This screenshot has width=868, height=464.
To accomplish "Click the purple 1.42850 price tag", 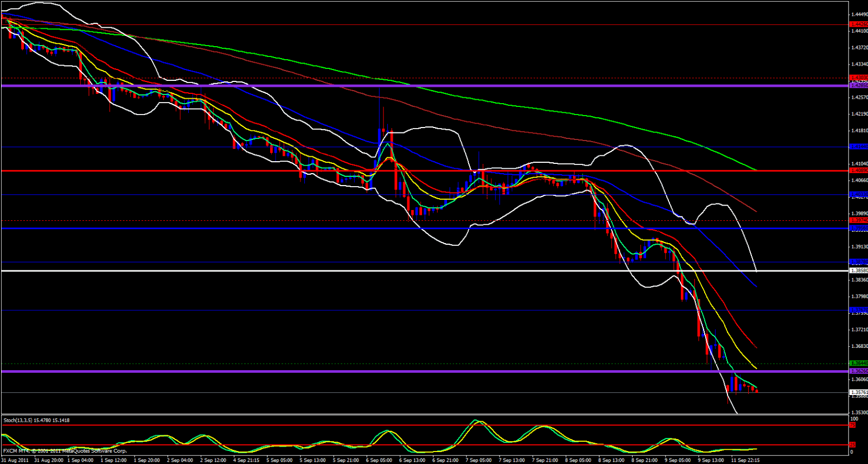I will (858, 86).
